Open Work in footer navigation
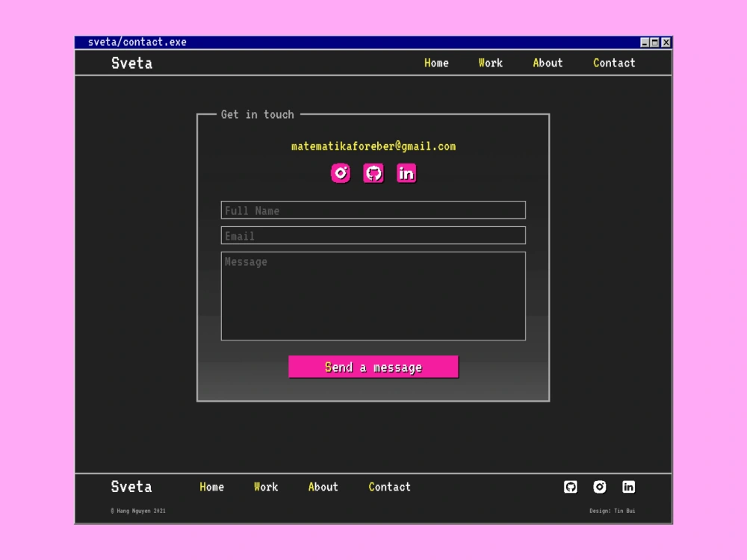Screen dimensions: 747x560 point(266,487)
